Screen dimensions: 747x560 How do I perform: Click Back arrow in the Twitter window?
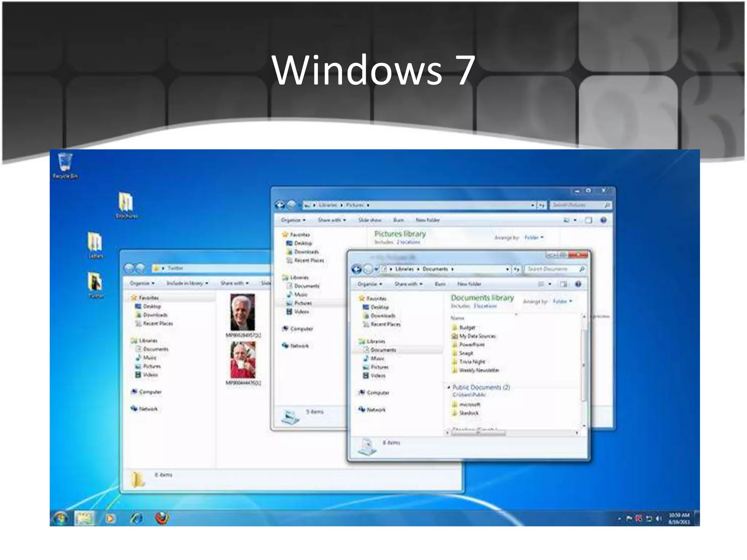pos(129,268)
